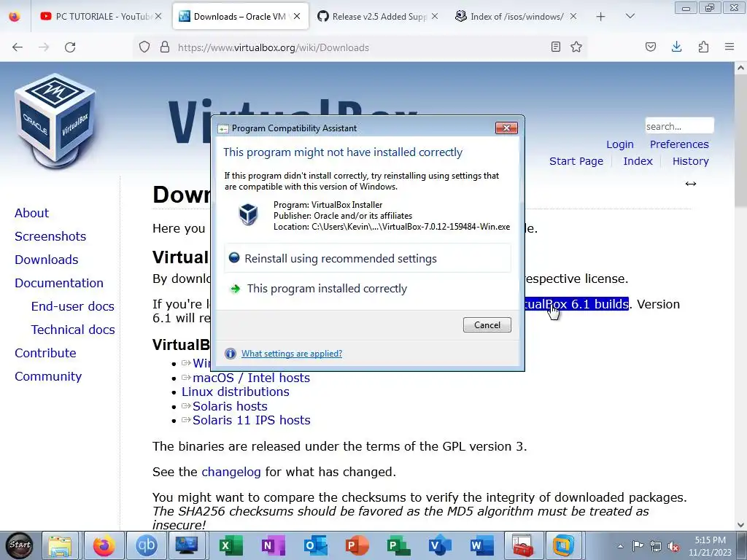The image size is (747, 560).
Task: Open the Documentation sidebar link
Action: click(x=58, y=283)
